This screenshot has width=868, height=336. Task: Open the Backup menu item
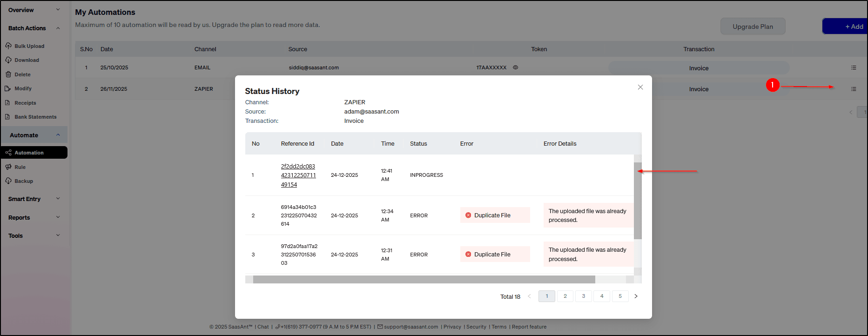pyautogui.click(x=24, y=181)
